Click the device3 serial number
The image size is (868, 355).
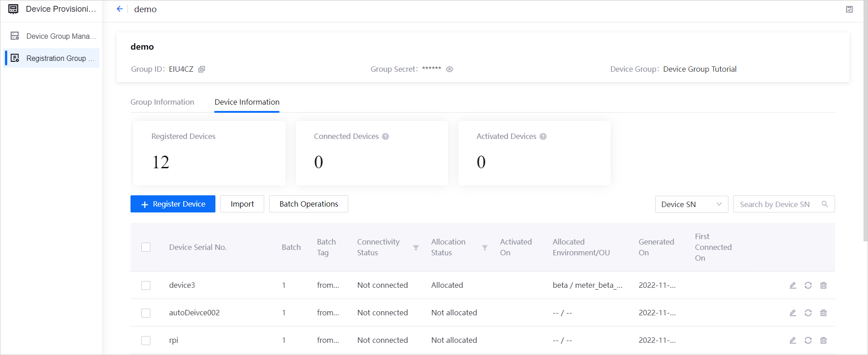click(182, 285)
